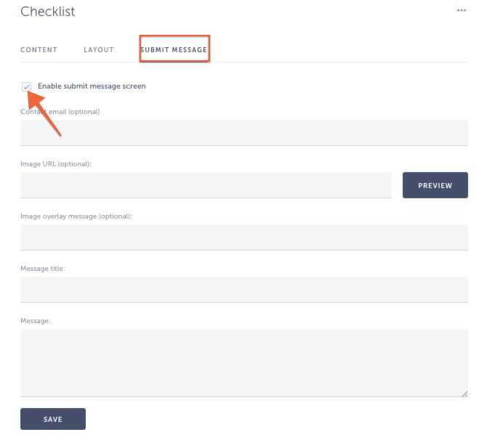The height and width of the screenshot is (448, 487).
Task: Switch to the LAYOUT tab
Action: pyautogui.click(x=99, y=49)
